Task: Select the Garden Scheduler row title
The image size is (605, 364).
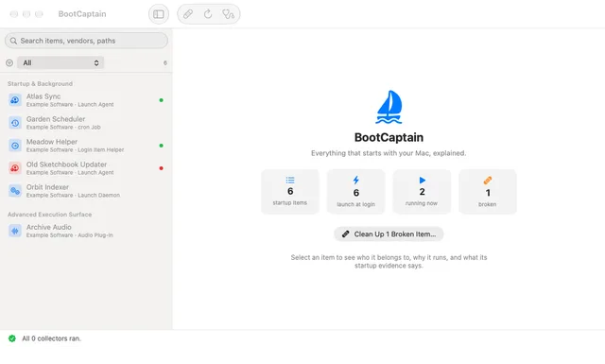Action: [56, 119]
